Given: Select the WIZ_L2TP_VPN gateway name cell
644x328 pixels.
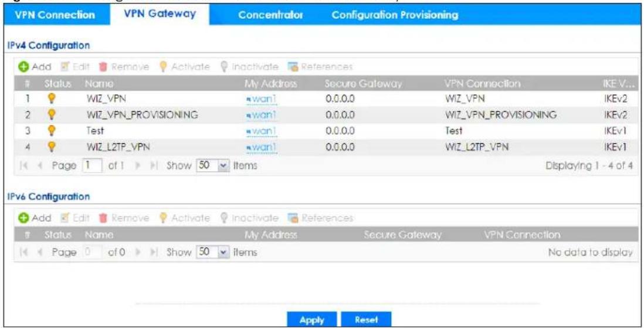Looking at the screenshot, I should (118, 147).
